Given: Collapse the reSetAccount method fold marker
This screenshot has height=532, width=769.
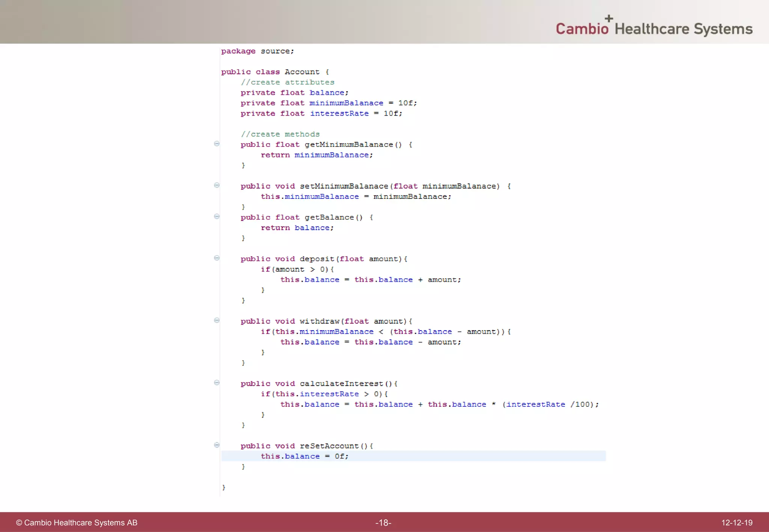Looking at the screenshot, I should (x=217, y=445).
